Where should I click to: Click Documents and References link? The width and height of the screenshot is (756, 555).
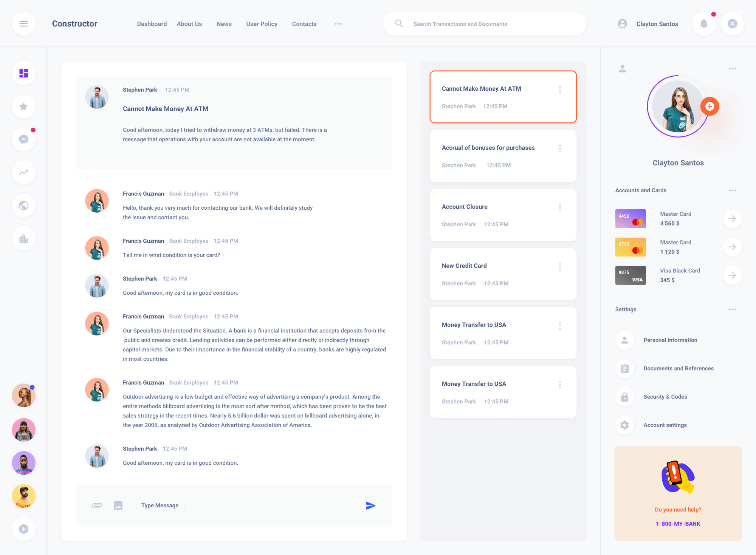click(x=679, y=368)
